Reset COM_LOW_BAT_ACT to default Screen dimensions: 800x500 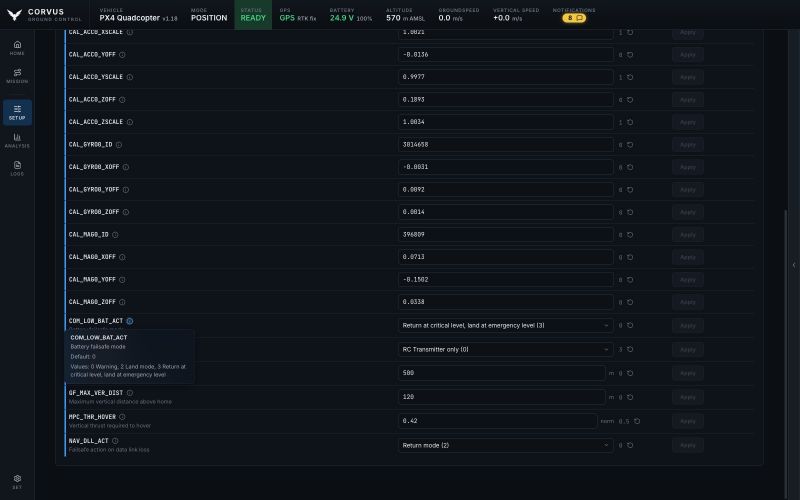(x=630, y=325)
